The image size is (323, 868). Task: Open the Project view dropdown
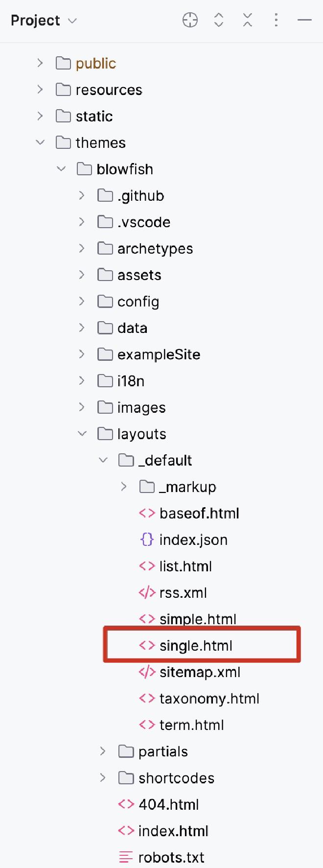tap(44, 21)
